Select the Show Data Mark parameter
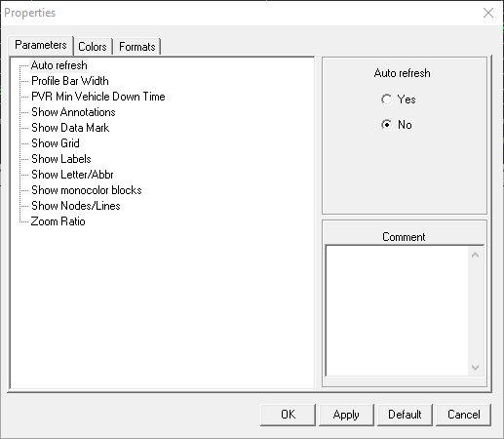 coord(70,128)
